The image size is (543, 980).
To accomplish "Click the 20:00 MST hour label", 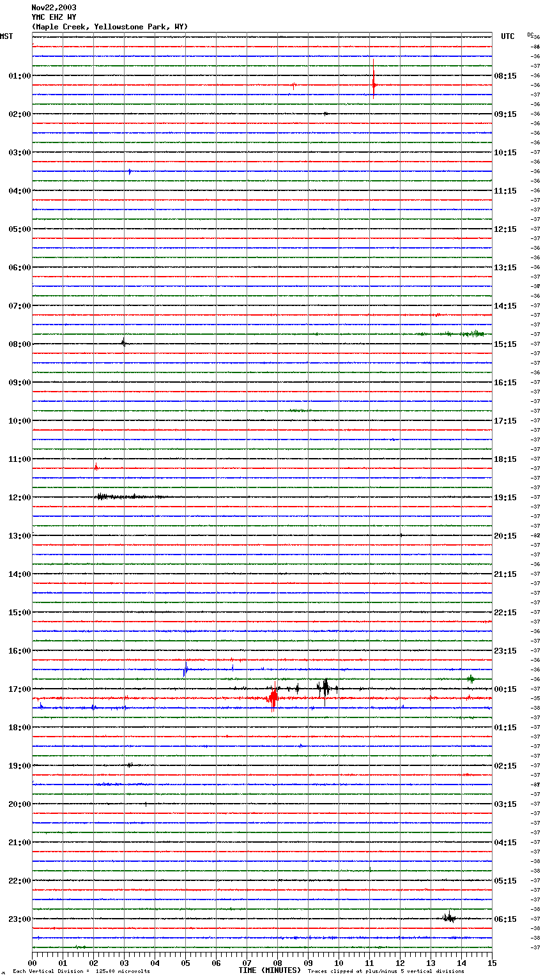I will pos(20,804).
